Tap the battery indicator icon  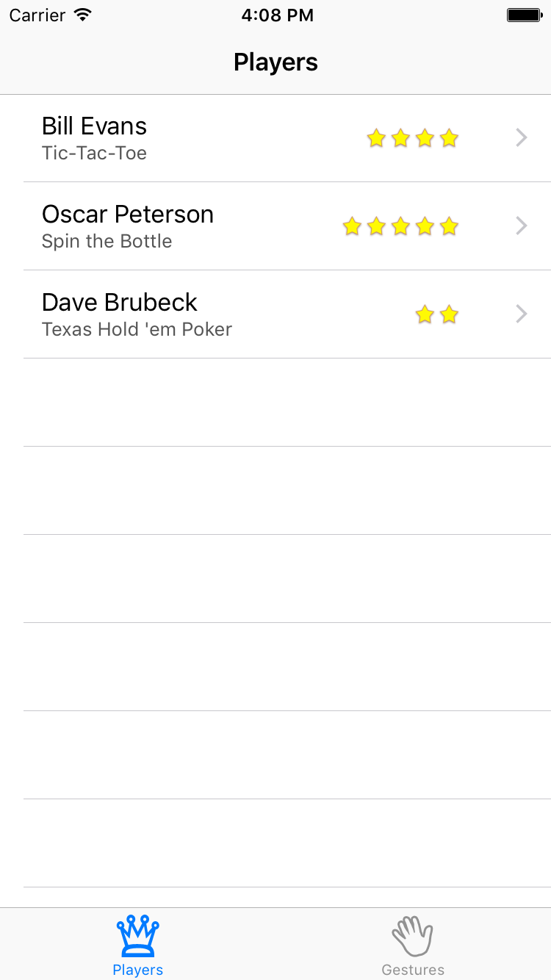tap(524, 15)
